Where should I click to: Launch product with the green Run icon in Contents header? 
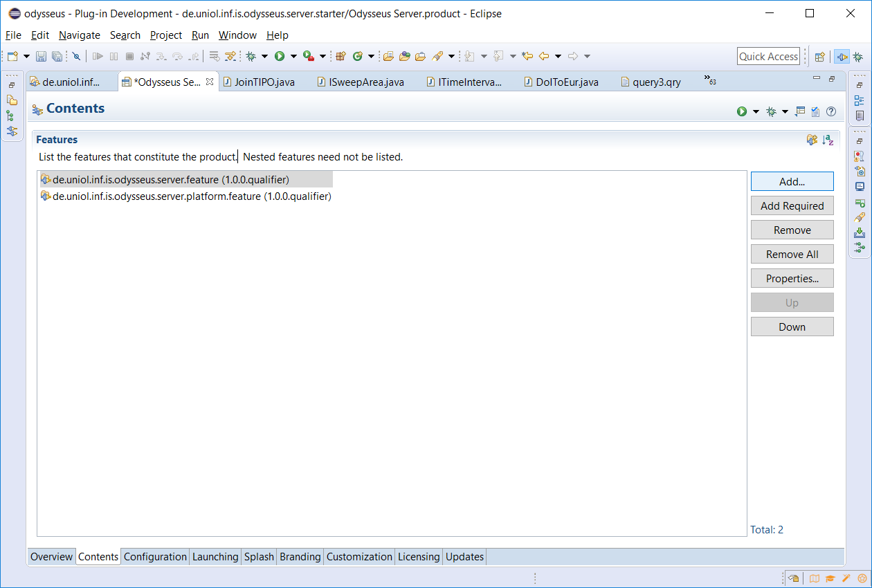pyautogui.click(x=742, y=111)
